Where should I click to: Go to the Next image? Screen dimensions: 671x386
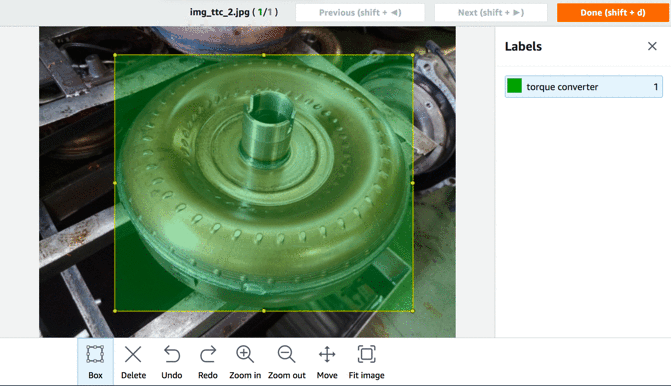(491, 12)
